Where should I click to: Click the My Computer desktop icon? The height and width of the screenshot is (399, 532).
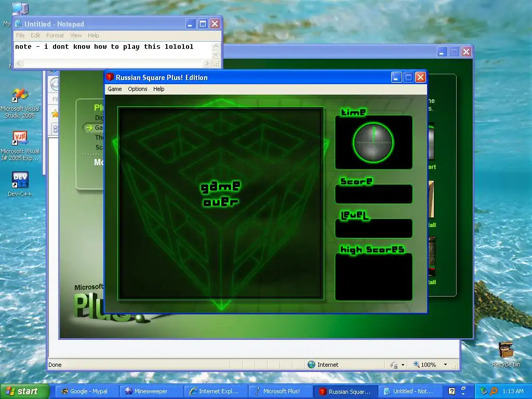[20, 8]
